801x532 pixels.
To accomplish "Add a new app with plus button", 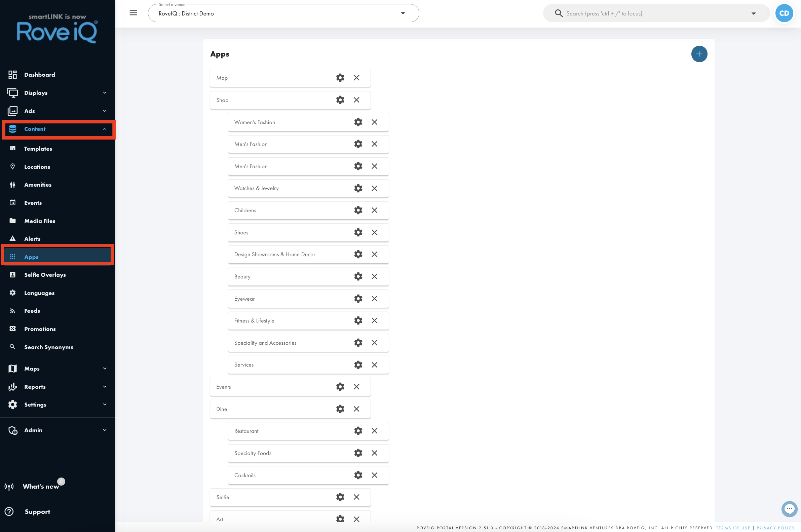I will click(699, 54).
